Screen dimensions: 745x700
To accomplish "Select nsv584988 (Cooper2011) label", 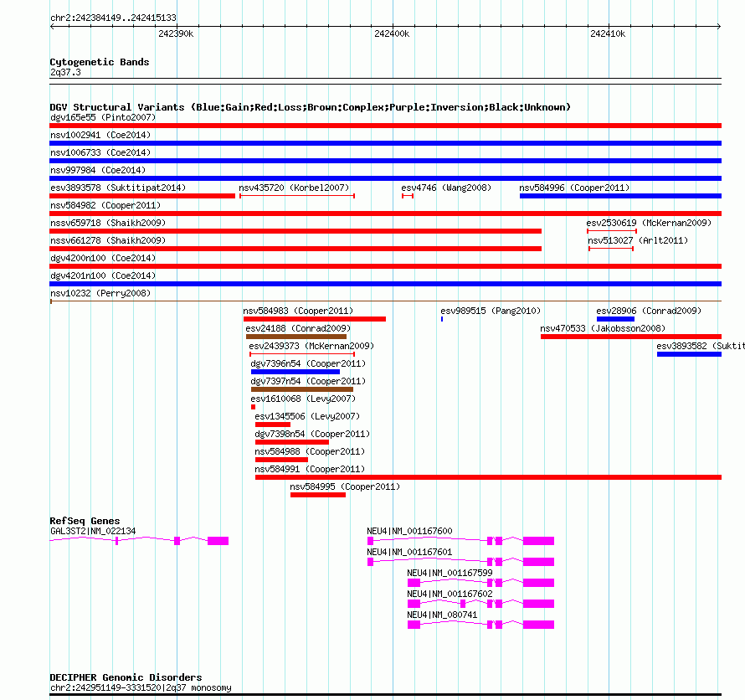I will point(310,451).
